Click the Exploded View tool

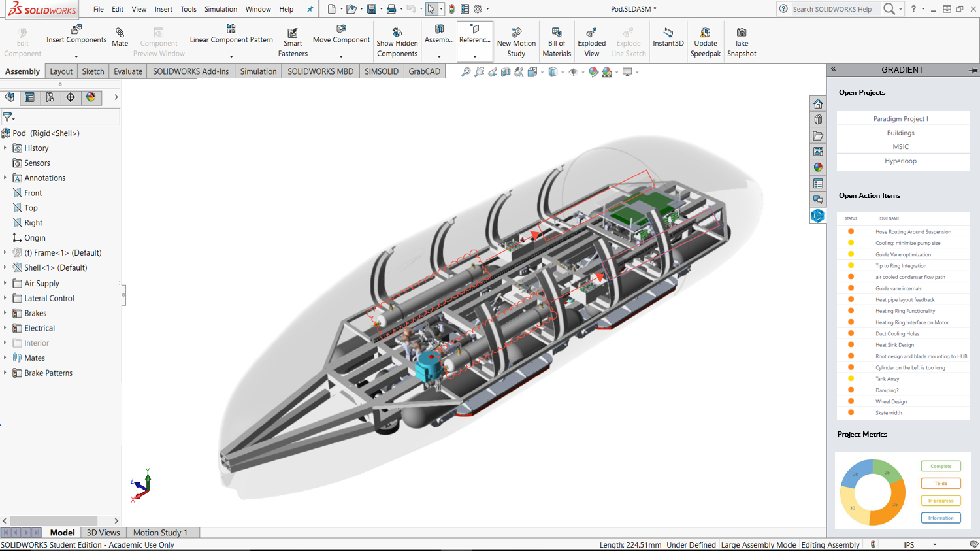(x=592, y=42)
